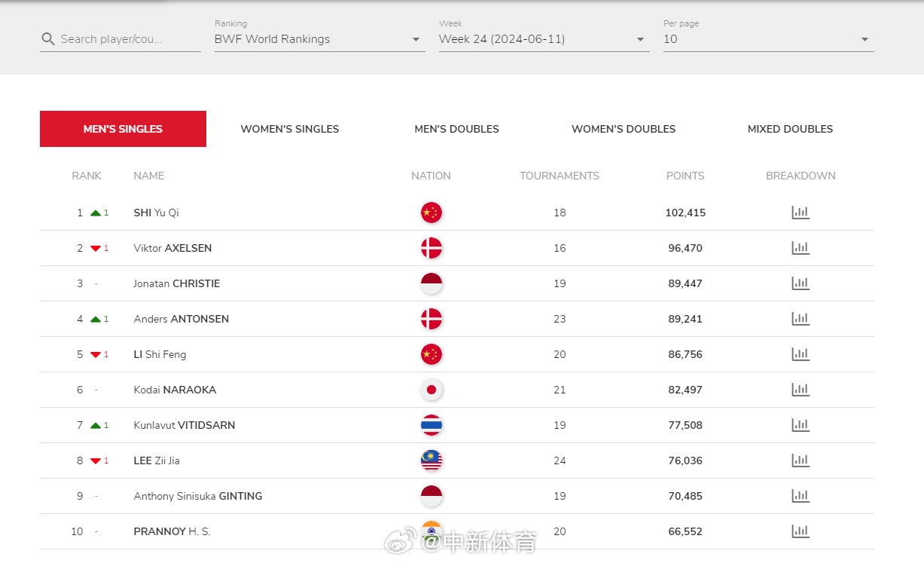Click the points value 96,470
Viewport: 924px width, 563px height.
685,248
